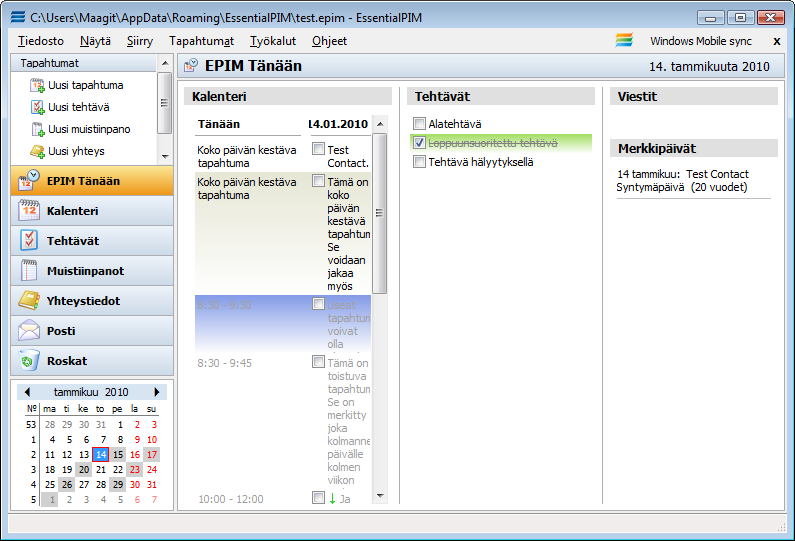
Task: Select day 14 in the mini calendar
Action: pyautogui.click(x=101, y=454)
